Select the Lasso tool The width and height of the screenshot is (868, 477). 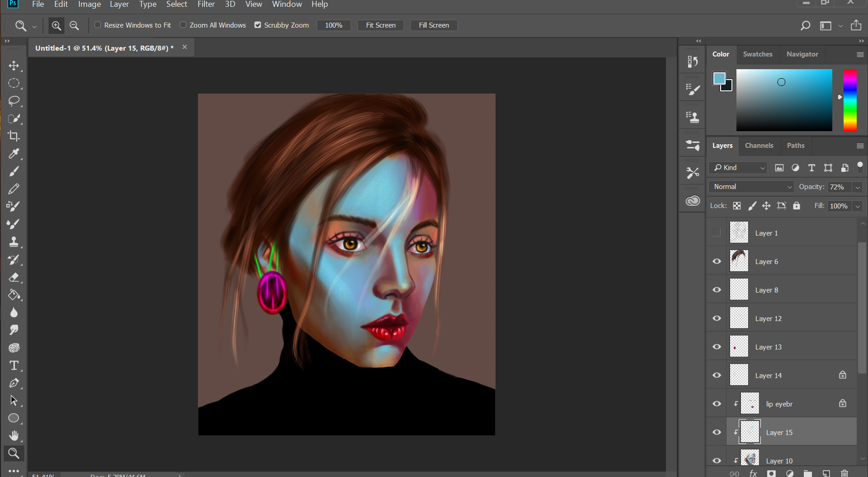14,101
